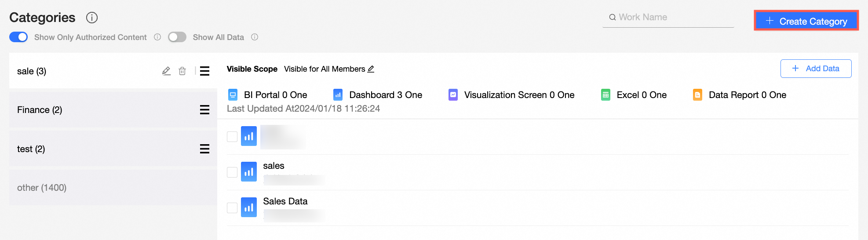Click the Excel type icon
This screenshot has height=240, width=868.
click(605, 95)
